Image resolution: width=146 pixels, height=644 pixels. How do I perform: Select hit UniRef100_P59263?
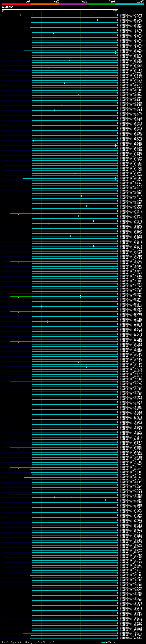131,183
